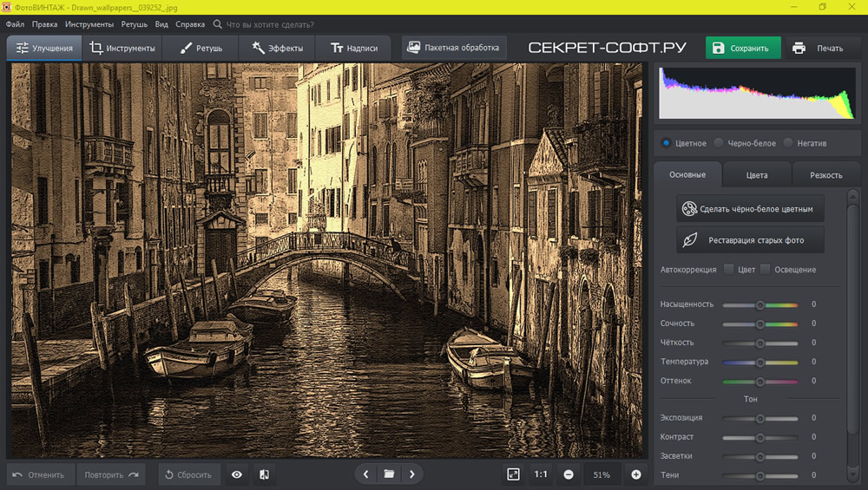Go to previous image arrow
The height and width of the screenshot is (490, 868).
[x=365, y=474]
